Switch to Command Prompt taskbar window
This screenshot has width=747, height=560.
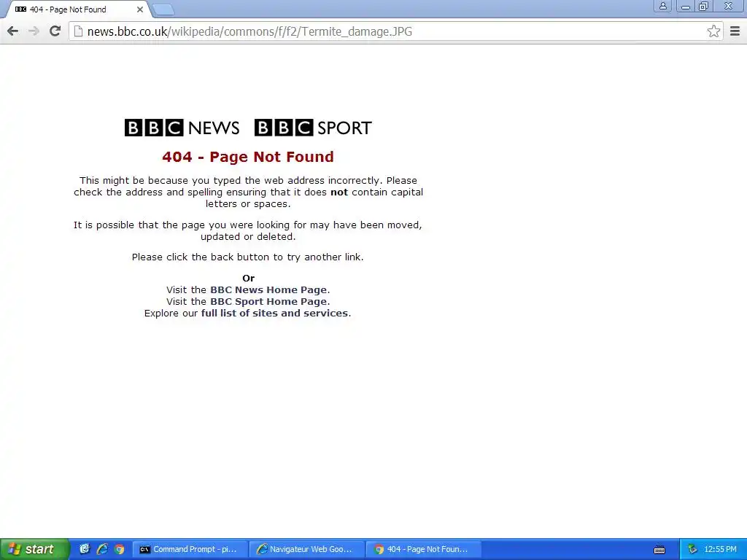pyautogui.click(x=190, y=550)
